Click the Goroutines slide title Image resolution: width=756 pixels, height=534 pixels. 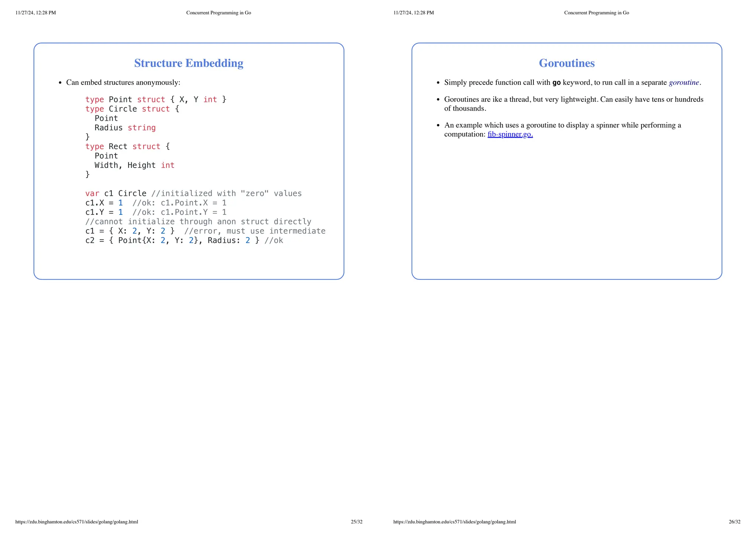coord(567,63)
